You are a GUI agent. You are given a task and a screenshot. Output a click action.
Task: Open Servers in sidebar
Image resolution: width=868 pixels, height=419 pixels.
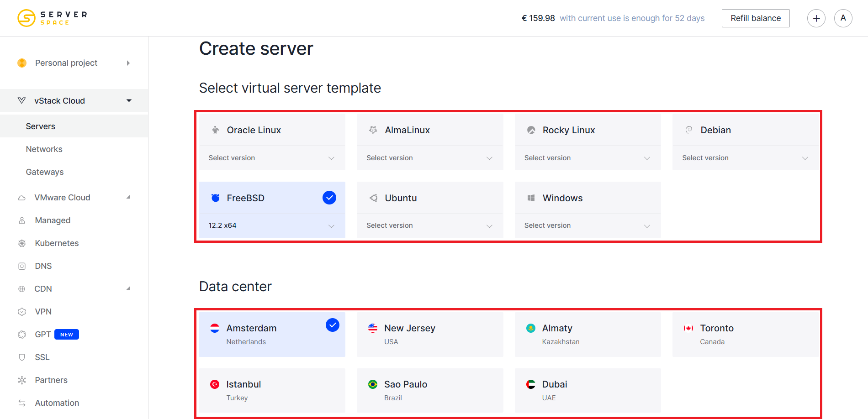tap(74, 126)
